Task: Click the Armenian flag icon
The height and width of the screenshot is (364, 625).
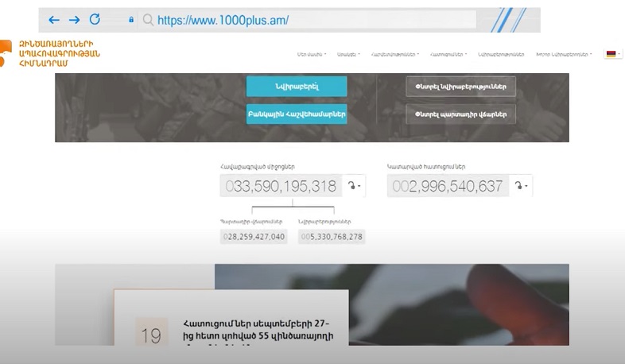Action: [611, 54]
